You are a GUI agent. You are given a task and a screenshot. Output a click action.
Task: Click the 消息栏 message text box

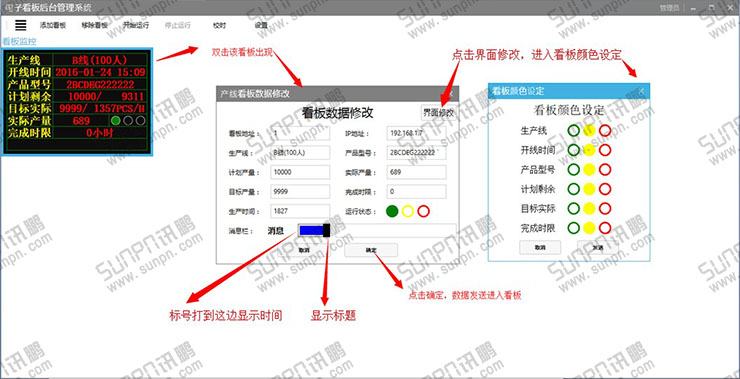coord(393,230)
